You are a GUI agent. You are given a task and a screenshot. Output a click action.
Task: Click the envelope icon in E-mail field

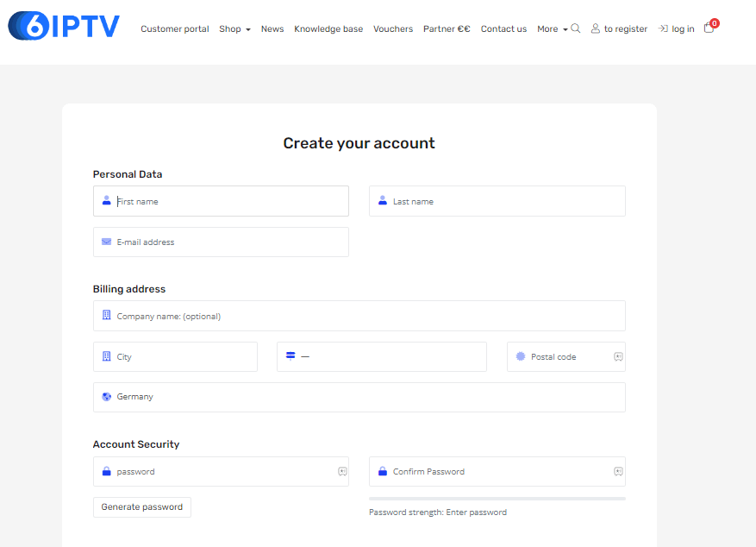(x=106, y=242)
